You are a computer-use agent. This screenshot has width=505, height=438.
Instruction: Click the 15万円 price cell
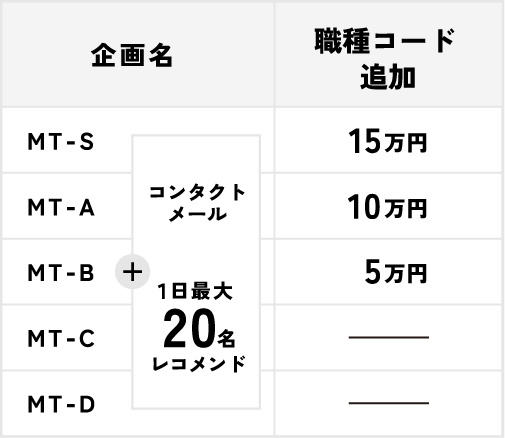coord(388,141)
